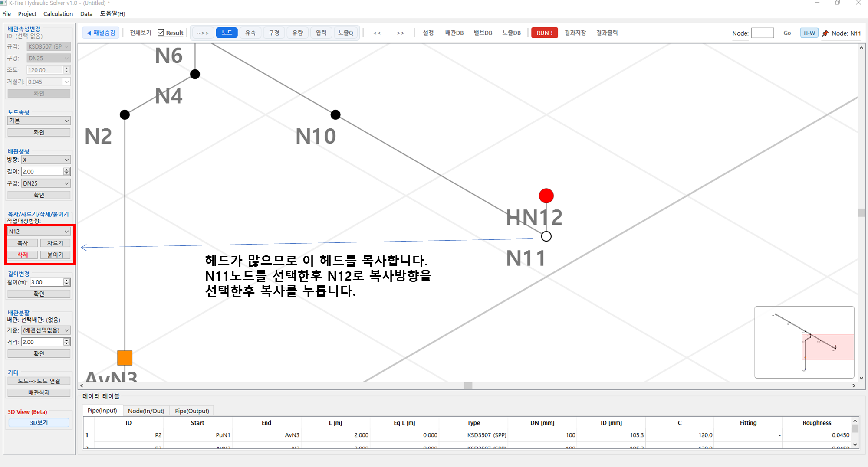Click the 붙이기 paste button
The image size is (868, 467).
pyautogui.click(x=55, y=255)
